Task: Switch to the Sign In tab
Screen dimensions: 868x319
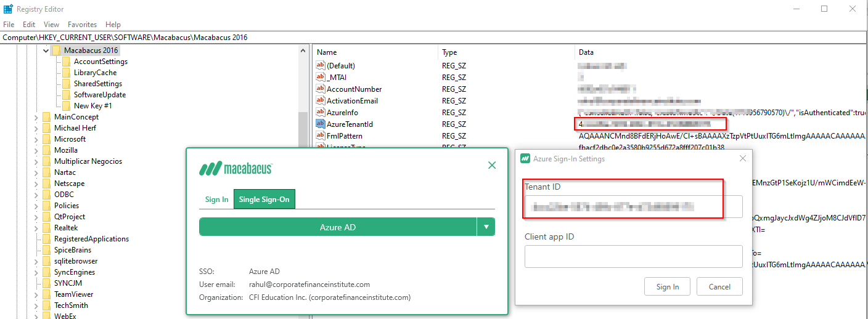Action: tap(216, 200)
